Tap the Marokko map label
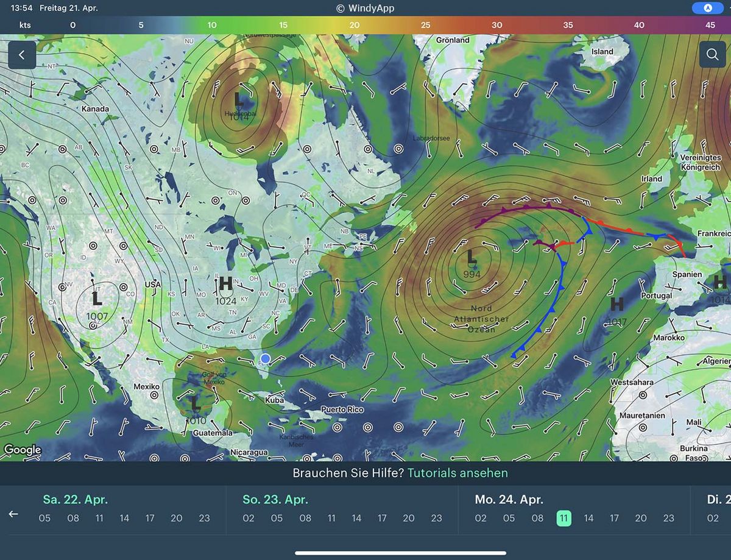 (x=669, y=338)
